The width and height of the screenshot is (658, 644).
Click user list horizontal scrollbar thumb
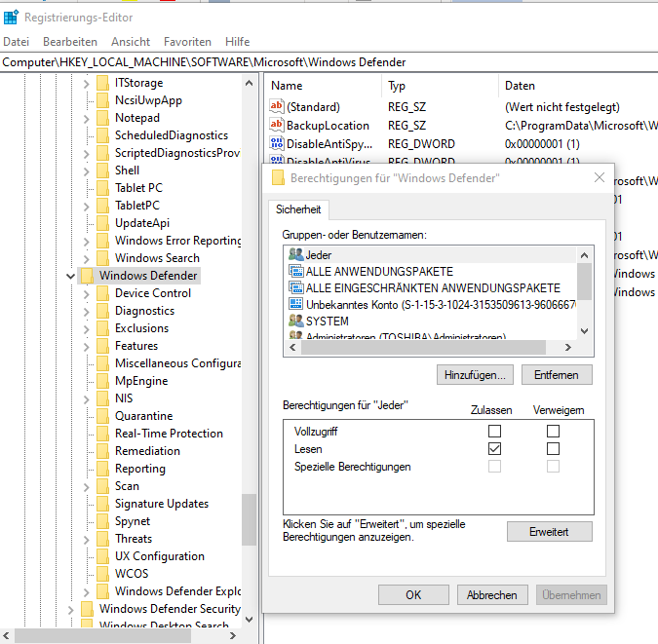pyautogui.click(x=423, y=348)
